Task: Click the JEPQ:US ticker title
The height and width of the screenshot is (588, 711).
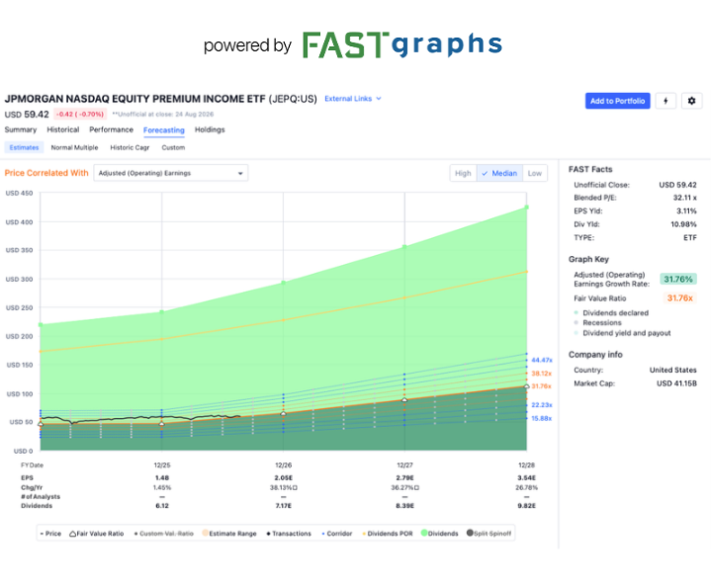Action: tap(293, 99)
